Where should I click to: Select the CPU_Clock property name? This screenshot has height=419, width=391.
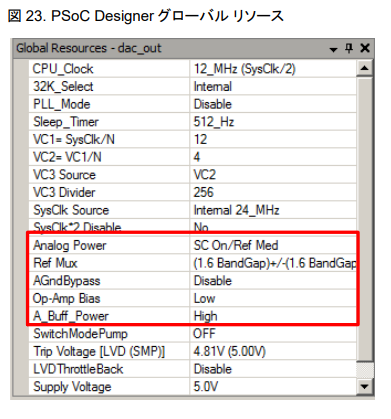(63, 69)
